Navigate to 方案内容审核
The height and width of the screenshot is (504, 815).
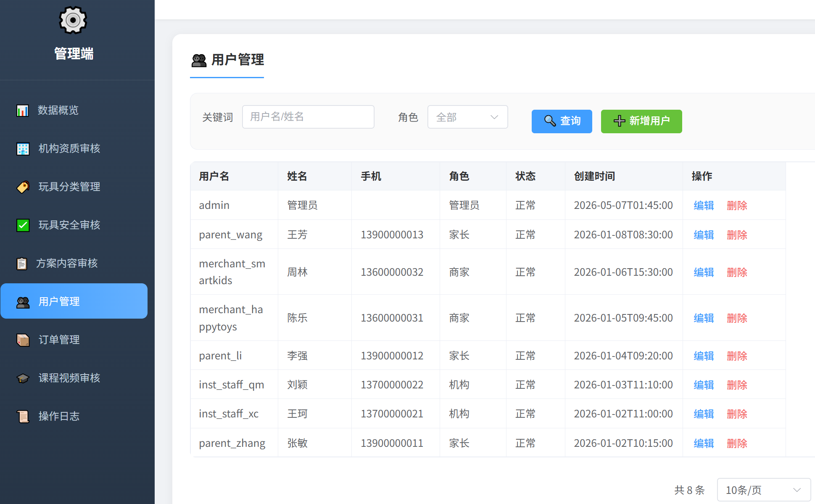point(74,263)
